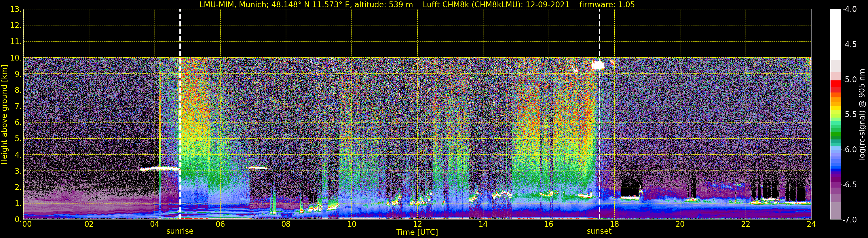Click the y-axis tick label '7.'

pyautogui.click(x=18, y=106)
